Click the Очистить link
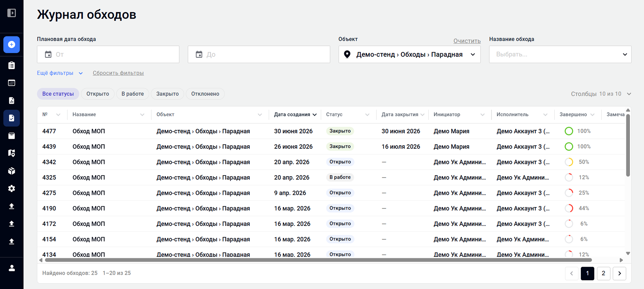 467,41
